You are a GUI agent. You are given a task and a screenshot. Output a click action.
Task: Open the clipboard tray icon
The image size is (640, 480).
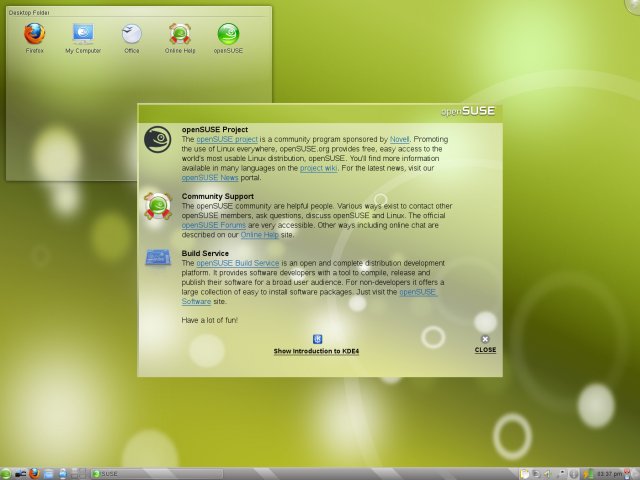(524, 474)
